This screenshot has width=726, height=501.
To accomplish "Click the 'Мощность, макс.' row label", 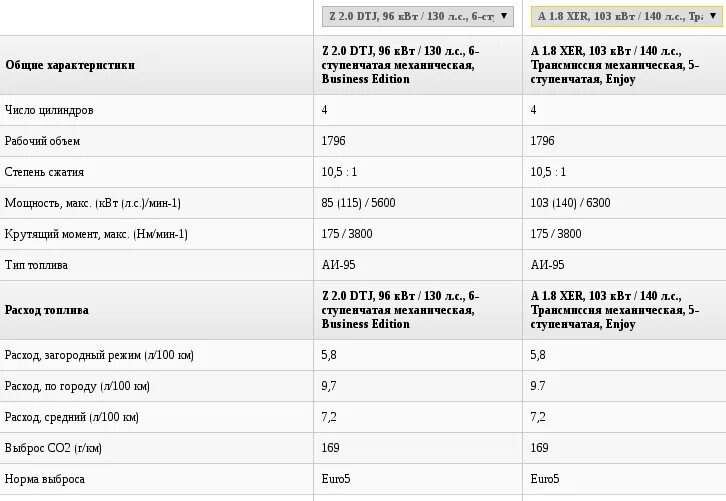I will (x=92, y=203).
